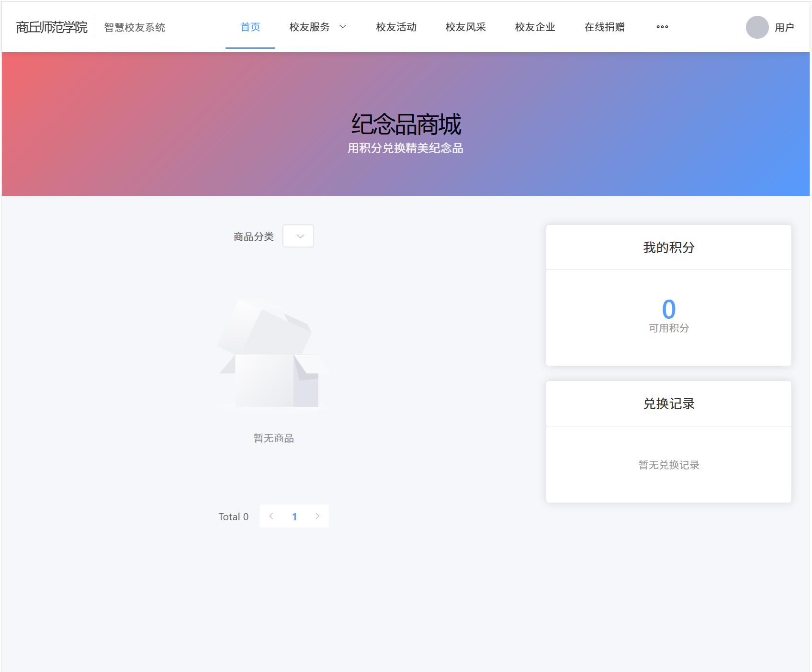This screenshot has width=812, height=672.
Task: Click the 商品分类 label
Action: click(254, 236)
